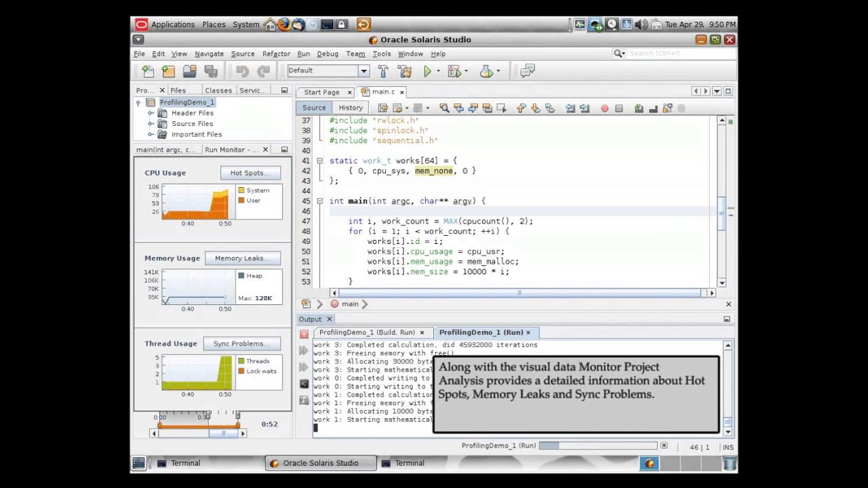Viewport: 868px width, 488px height.
Task: Click the Build Project hammer icon
Action: click(x=383, y=71)
